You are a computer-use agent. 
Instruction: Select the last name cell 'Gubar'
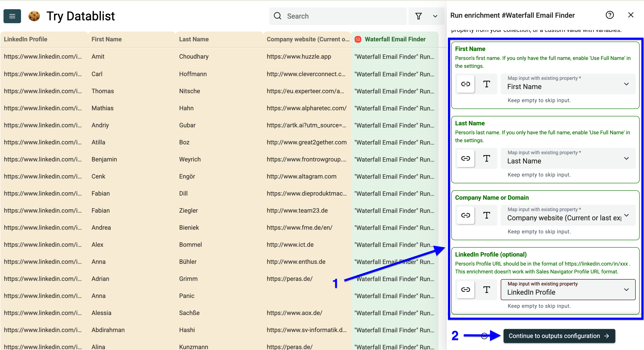click(219, 125)
